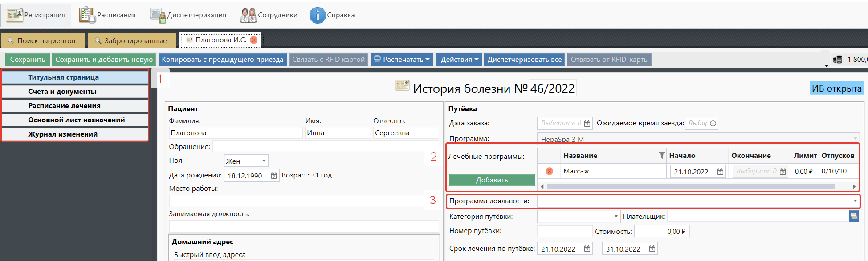Expand the Пол dropdown
This screenshot has width=868, height=261.
point(264,161)
